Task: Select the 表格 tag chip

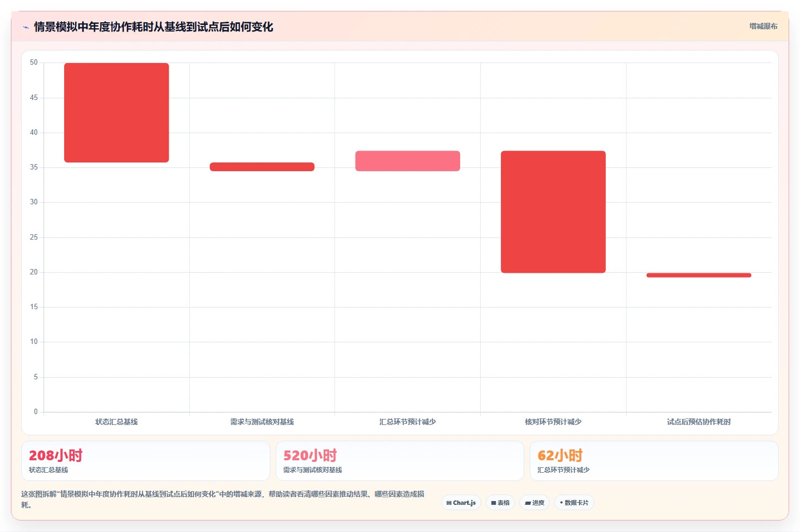Action: coord(500,503)
